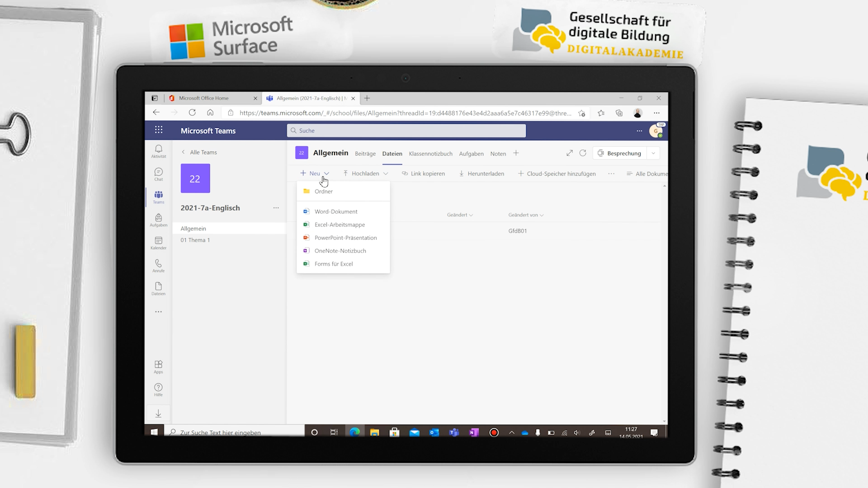Click the 2021-7a-Englisch team avatar tile
The height and width of the screenshot is (488, 868).
pyautogui.click(x=195, y=178)
